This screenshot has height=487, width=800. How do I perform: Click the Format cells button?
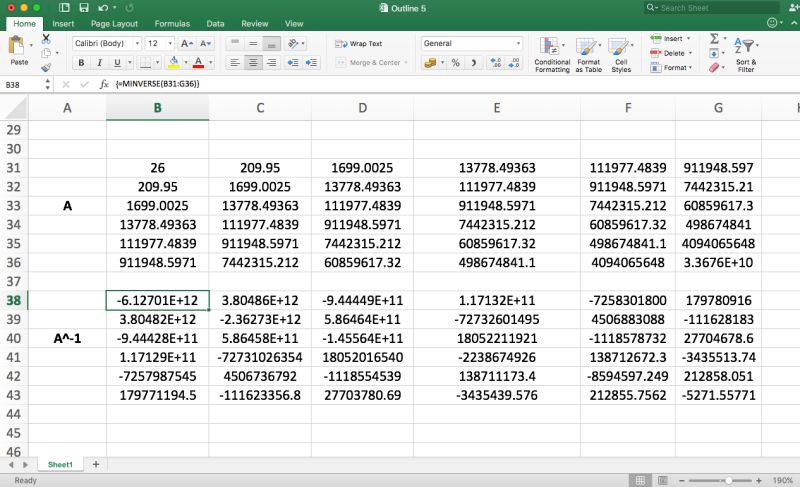(671, 67)
